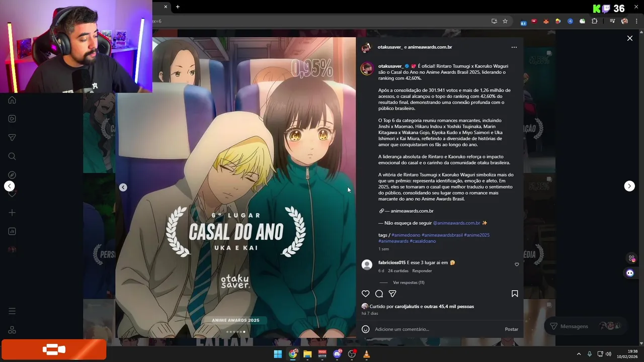Open emoji picker in comment box
644x362 pixels.
click(366, 329)
